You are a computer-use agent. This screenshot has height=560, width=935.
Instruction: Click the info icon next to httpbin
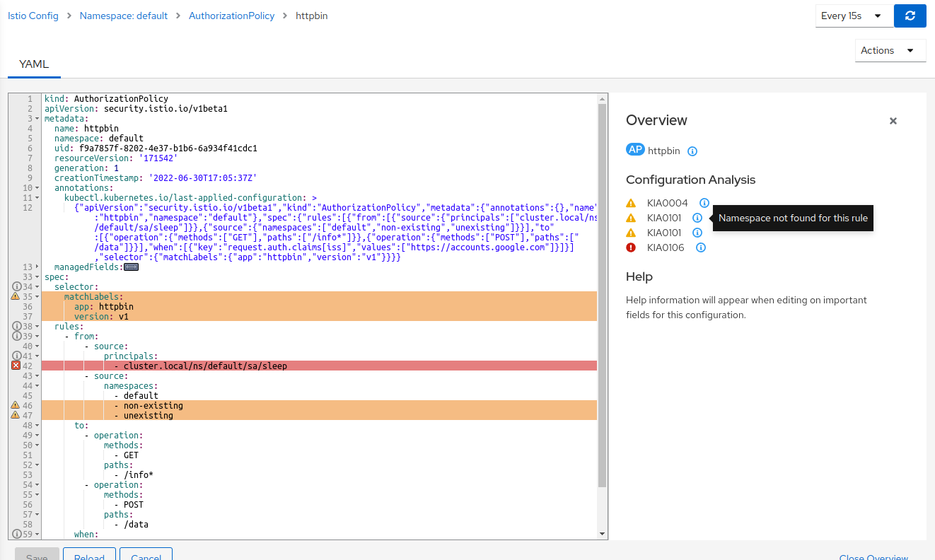pos(692,151)
